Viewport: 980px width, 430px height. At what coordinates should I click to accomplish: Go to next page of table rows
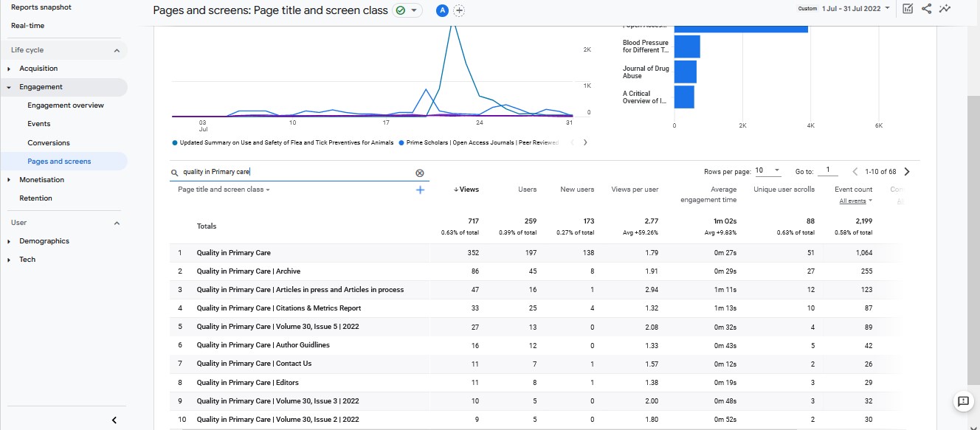click(x=907, y=172)
